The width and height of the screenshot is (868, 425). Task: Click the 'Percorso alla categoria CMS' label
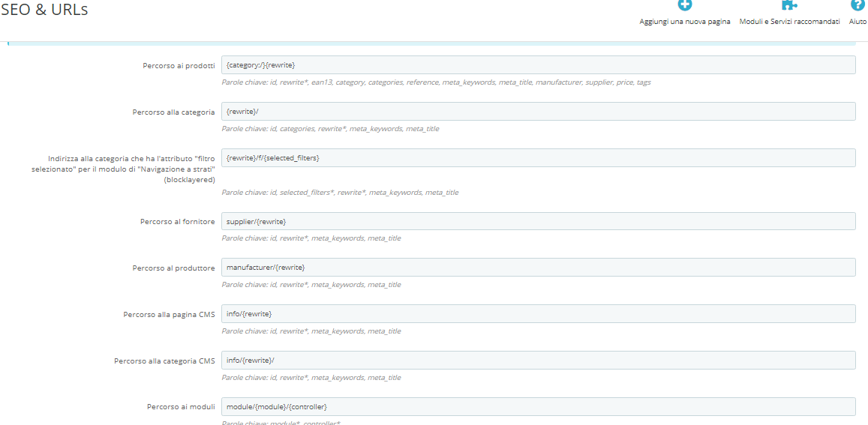pos(164,361)
